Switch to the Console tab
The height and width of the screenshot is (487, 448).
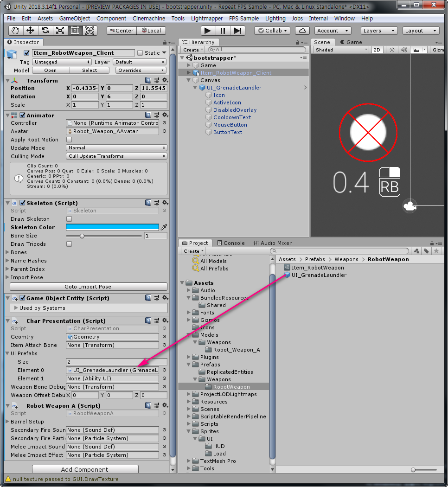click(x=231, y=243)
